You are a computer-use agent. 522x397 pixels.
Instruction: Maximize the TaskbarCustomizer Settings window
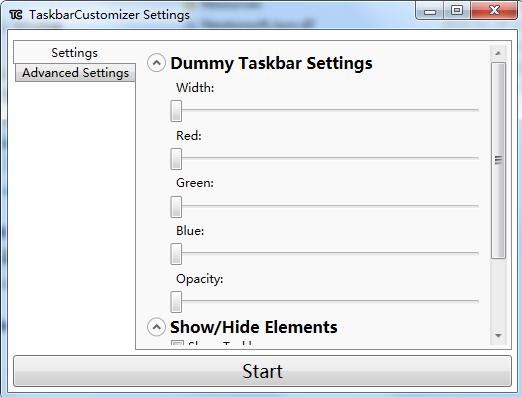tap(457, 11)
